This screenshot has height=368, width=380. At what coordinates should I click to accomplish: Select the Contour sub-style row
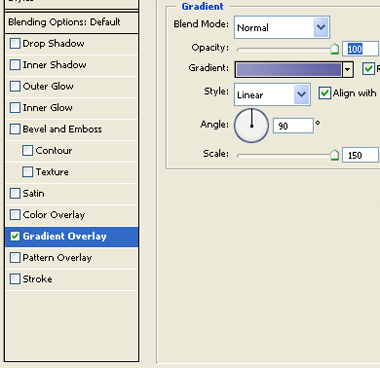pos(72,150)
